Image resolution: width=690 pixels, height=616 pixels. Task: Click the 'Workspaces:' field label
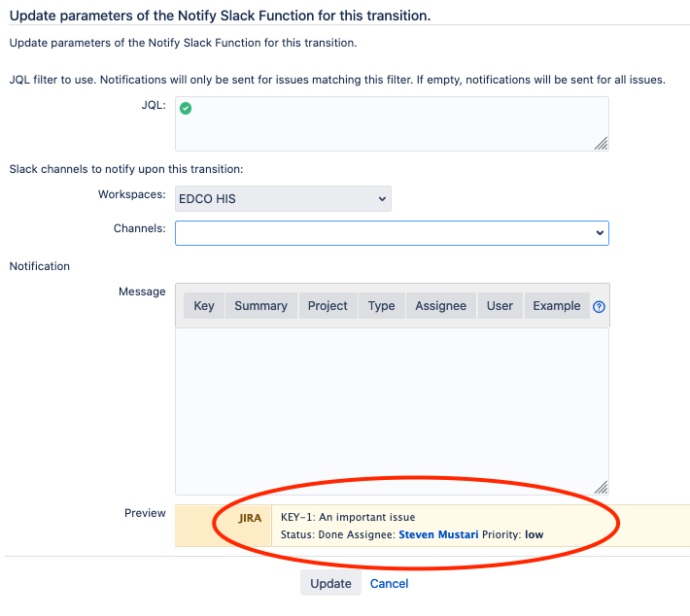132,194
